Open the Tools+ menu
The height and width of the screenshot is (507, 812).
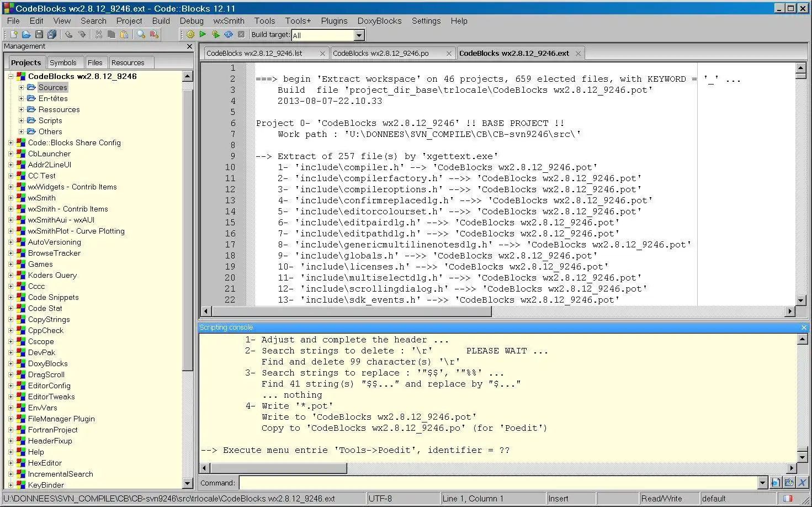pyautogui.click(x=298, y=21)
